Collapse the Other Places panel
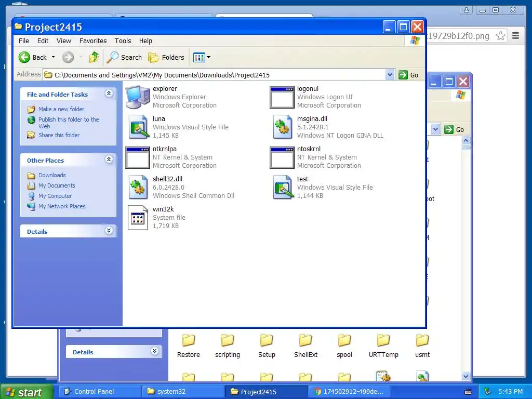The height and width of the screenshot is (399, 532). pos(109,159)
